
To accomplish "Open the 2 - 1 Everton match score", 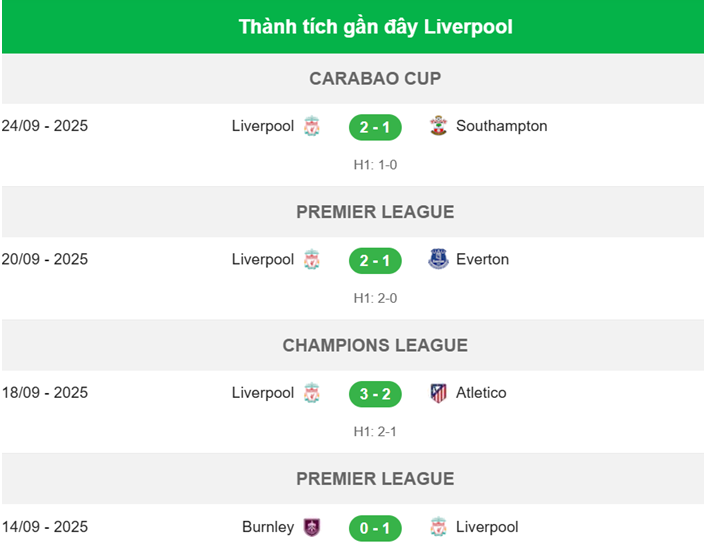I will pyautogui.click(x=375, y=260).
